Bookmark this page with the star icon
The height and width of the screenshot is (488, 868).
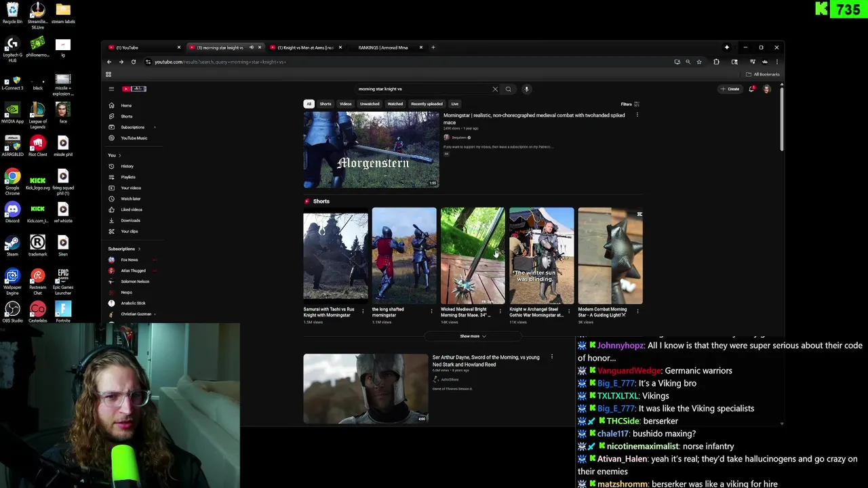click(x=699, y=62)
